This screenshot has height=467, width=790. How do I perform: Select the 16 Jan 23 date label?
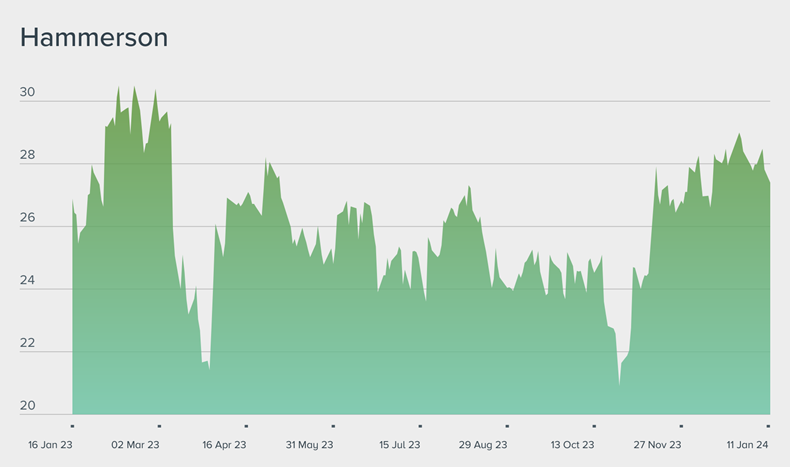(x=51, y=445)
